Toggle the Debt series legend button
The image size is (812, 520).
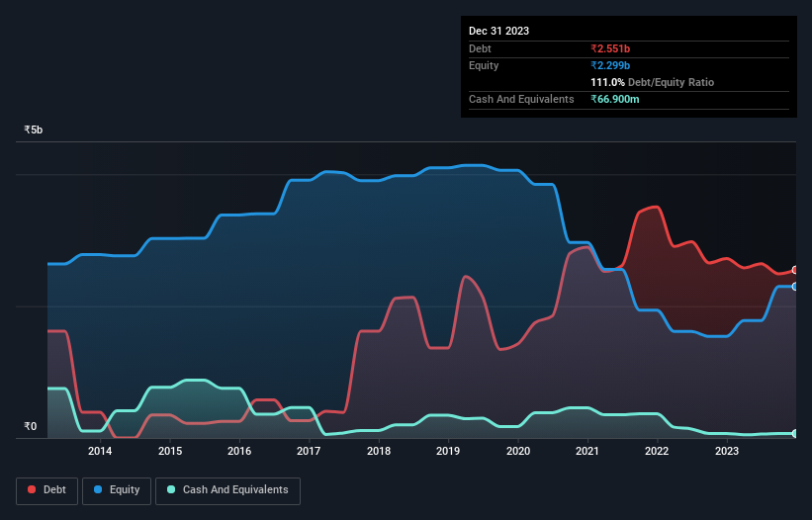[46, 490]
